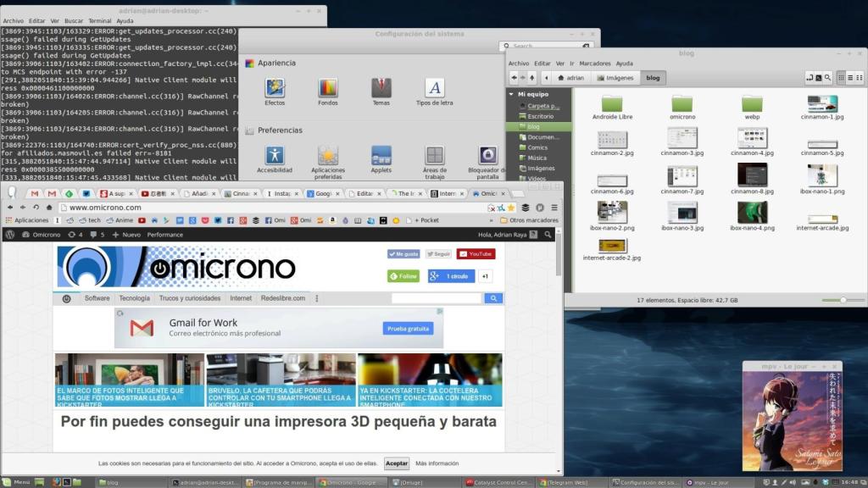Select the cinnamon-4.jpg thumbnail

tap(752, 139)
